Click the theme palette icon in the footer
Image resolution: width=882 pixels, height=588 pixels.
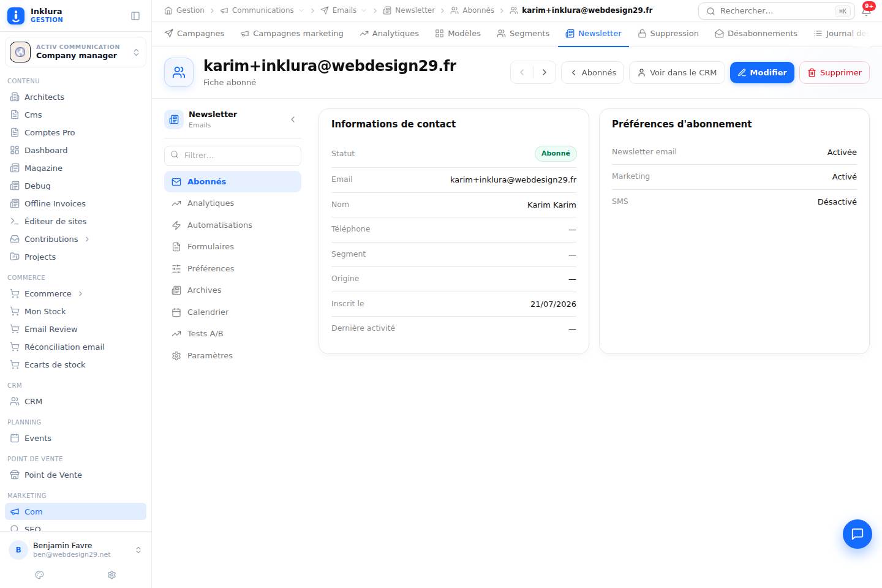40,575
